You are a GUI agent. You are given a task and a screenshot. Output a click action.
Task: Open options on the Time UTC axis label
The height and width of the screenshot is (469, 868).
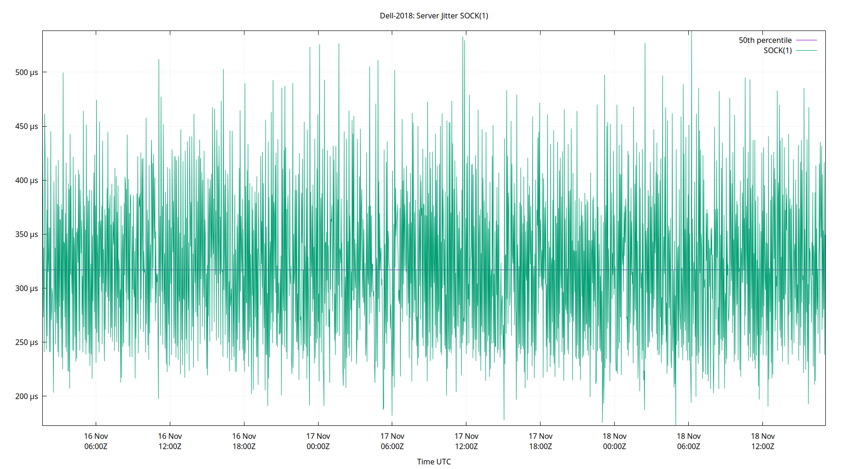[434, 461]
